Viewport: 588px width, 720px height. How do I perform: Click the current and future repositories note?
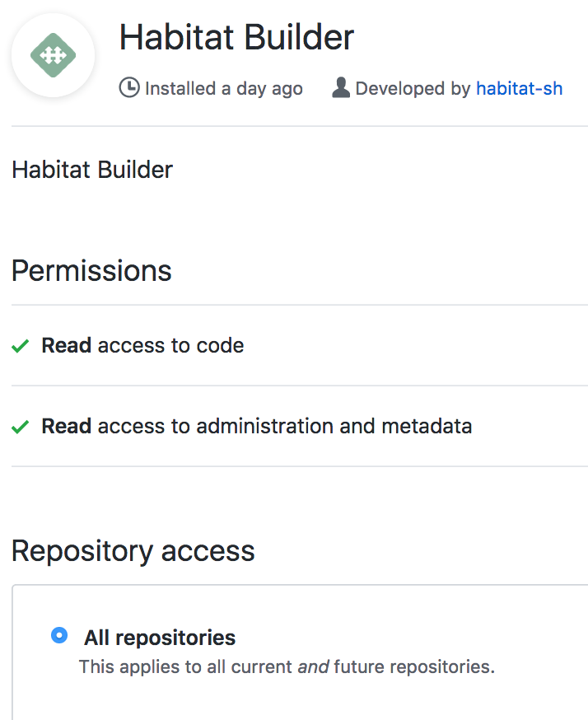click(x=287, y=666)
